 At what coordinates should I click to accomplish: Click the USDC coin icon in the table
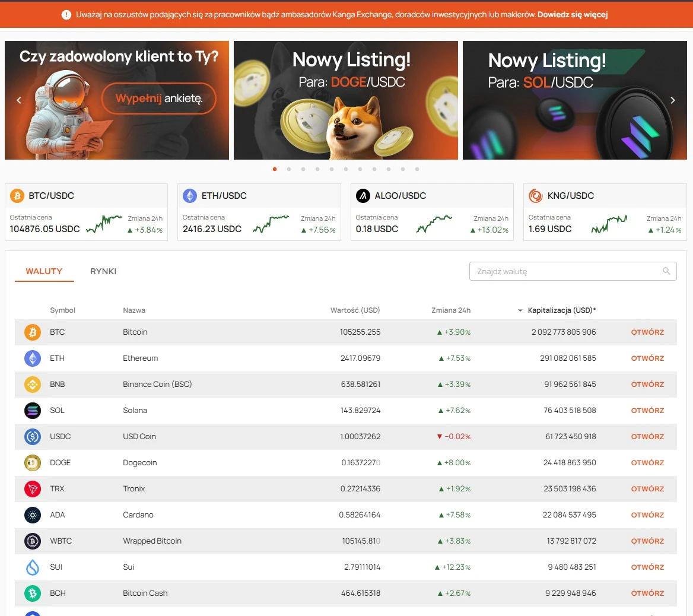pos(32,436)
